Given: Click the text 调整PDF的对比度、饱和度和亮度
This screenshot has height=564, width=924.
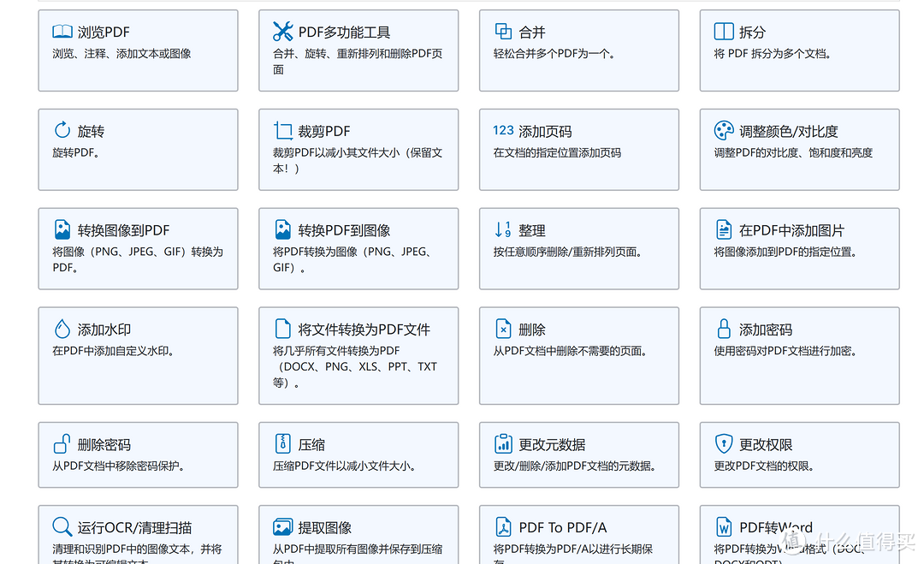Looking at the screenshot, I should click(793, 152).
